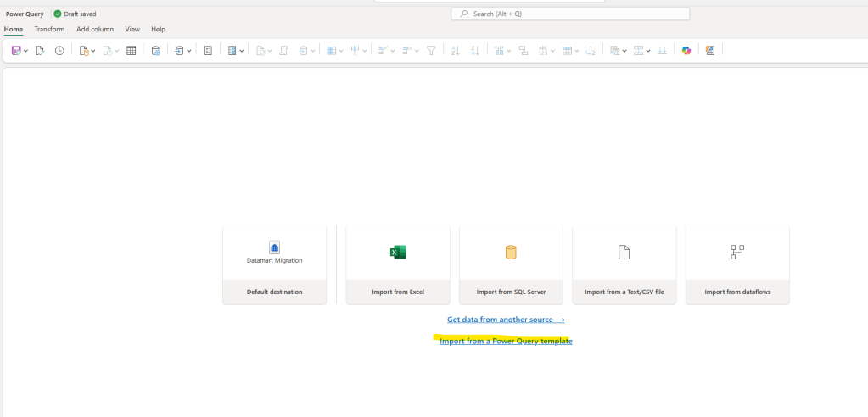Image resolution: width=868 pixels, height=417 pixels.
Task: Expand the data type ABC 123 dropdown arrow
Action: tap(552, 51)
